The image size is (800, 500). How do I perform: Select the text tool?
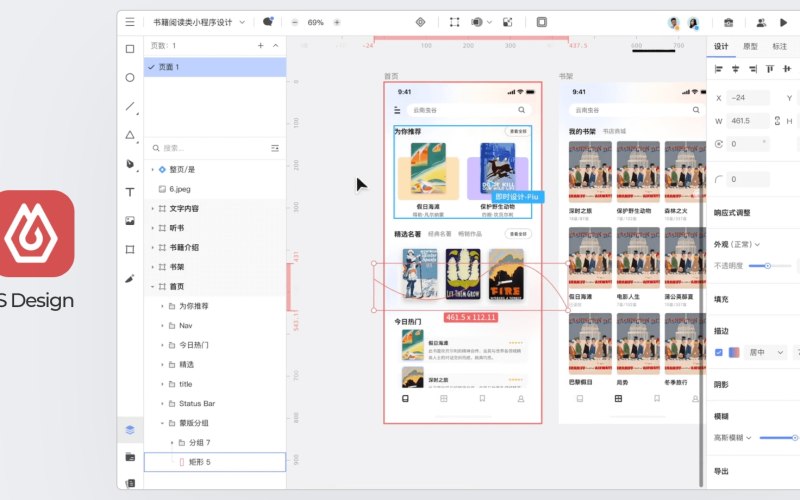click(130, 192)
